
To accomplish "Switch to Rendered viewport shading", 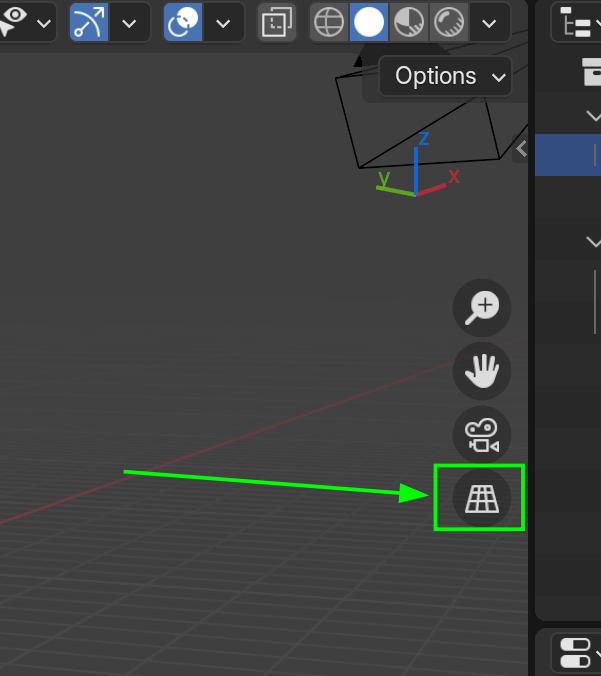I will 449,22.
